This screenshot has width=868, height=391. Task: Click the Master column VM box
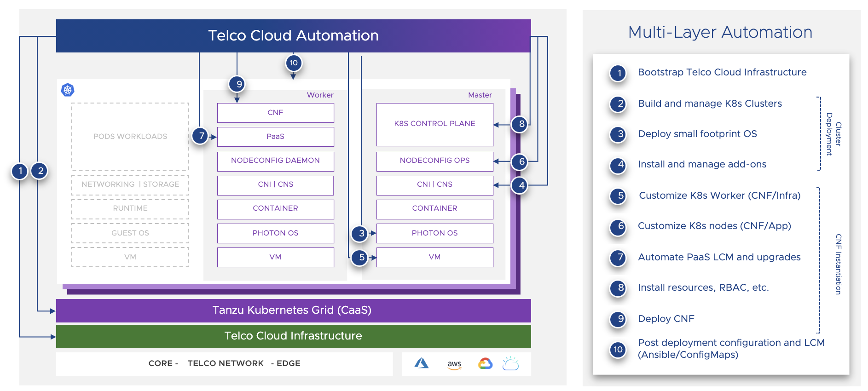435,257
